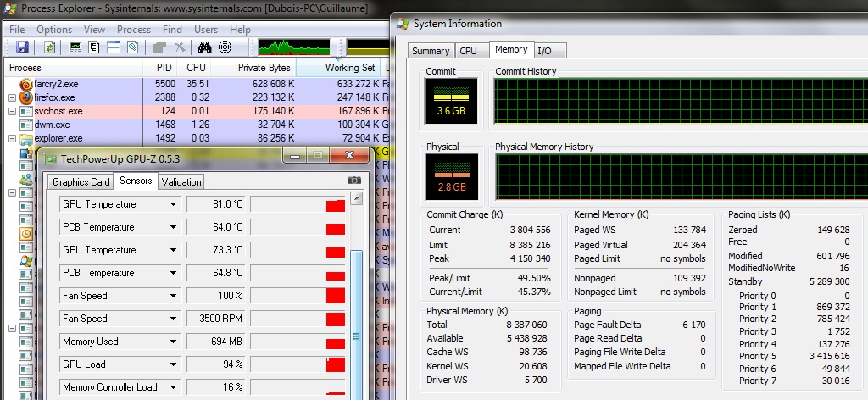
Task: Click the binoculars Find Handle or DLL icon
Action: [x=204, y=47]
